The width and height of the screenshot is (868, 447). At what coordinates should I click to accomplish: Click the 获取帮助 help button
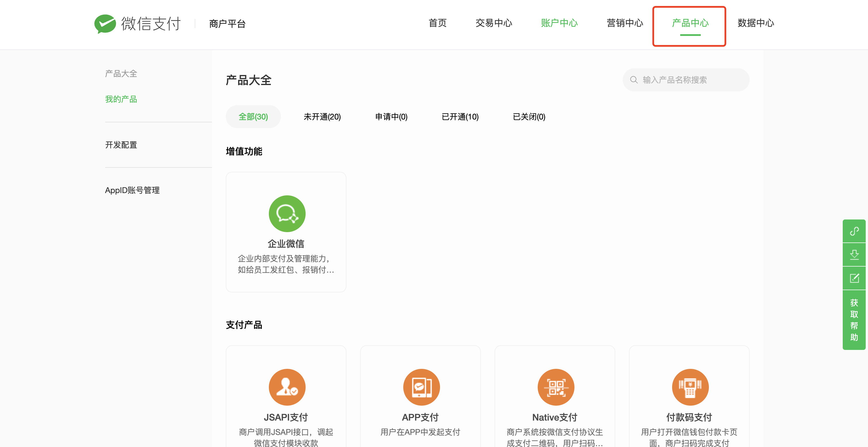click(x=854, y=320)
